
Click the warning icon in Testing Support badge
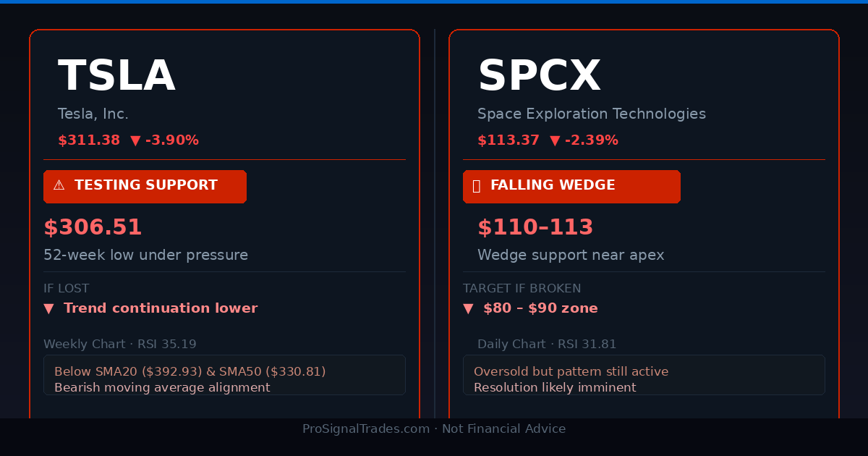tap(59, 186)
